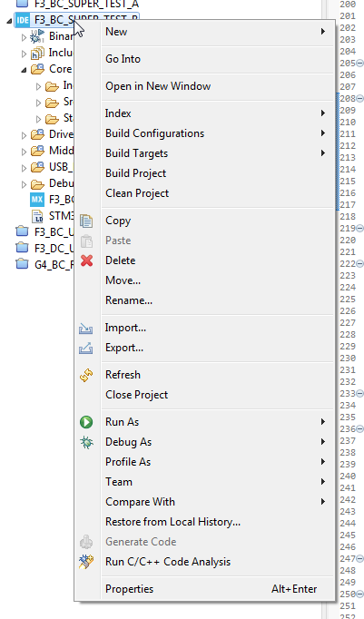
Task: Click the Debug As bug icon
Action: point(86,442)
